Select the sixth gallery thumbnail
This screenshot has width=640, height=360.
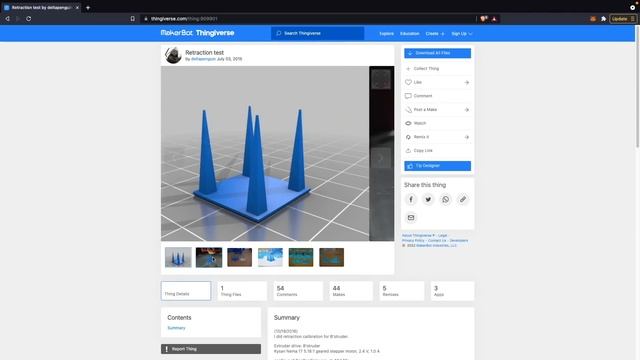pyautogui.click(x=331, y=257)
